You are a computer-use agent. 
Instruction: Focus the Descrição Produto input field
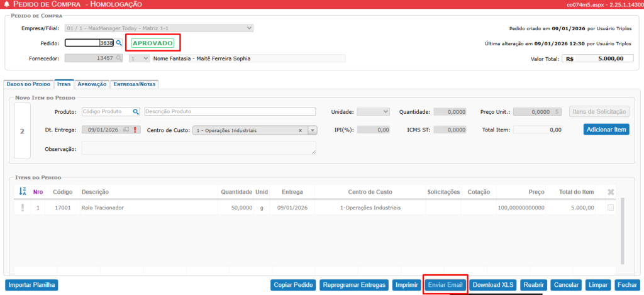pos(230,112)
